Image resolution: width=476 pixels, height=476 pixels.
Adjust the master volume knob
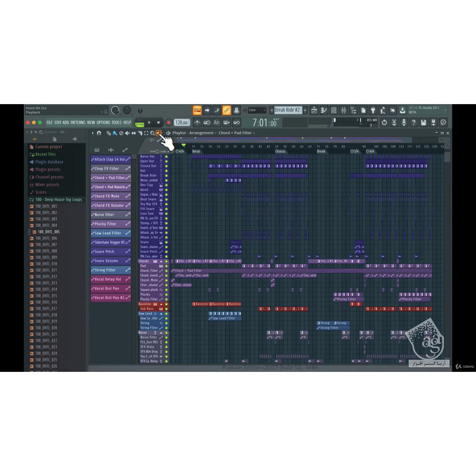coord(115,110)
